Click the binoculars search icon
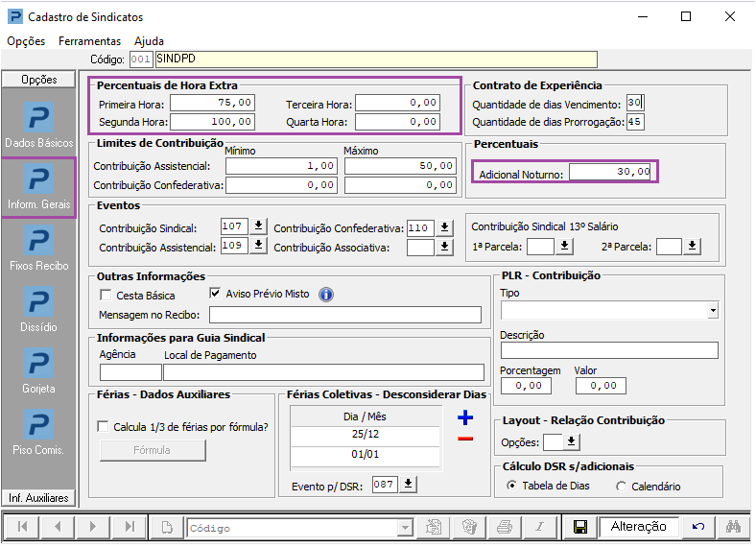This screenshot has width=756, height=547. (x=734, y=527)
